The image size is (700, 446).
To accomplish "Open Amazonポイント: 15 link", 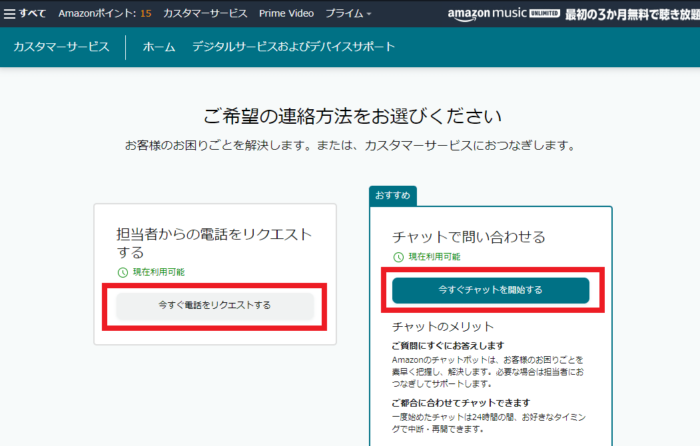I will 104,13.
